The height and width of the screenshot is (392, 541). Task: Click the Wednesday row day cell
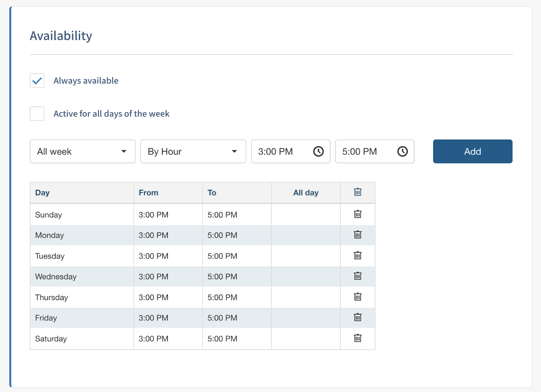click(56, 277)
